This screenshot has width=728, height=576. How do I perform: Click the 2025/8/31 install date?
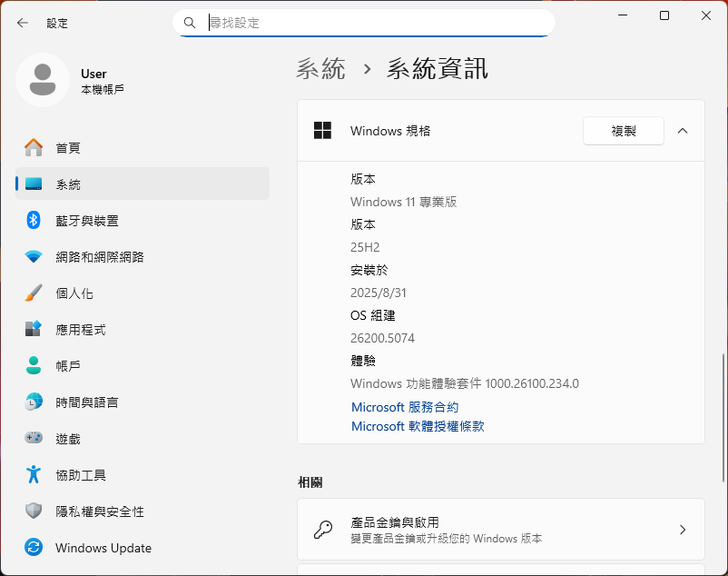[379, 293]
